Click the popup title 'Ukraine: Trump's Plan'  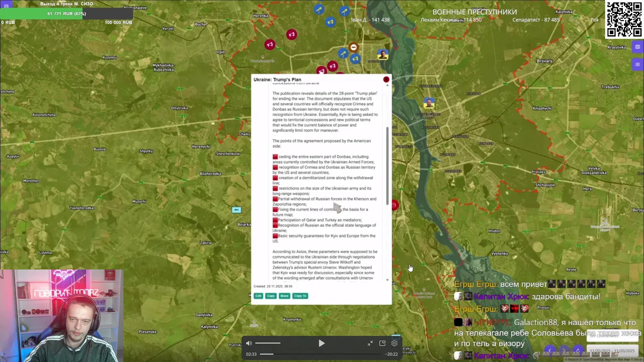tap(277, 79)
